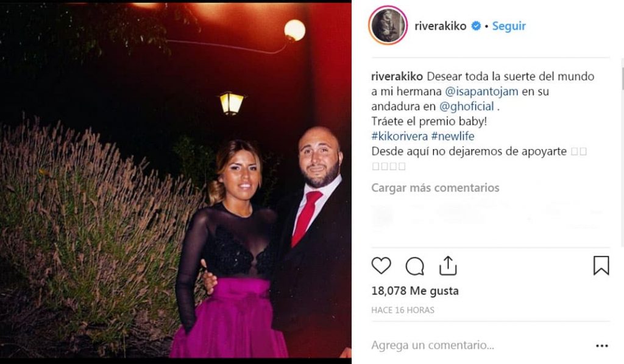View the 18,078 Me gusta likes list
The height and width of the screenshot is (364, 624).
(x=414, y=291)
